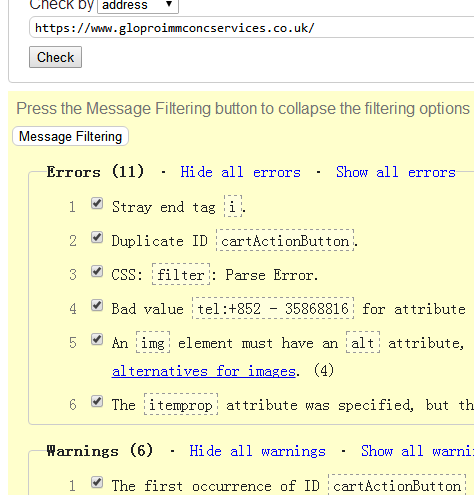Click 'alt' code snippet in error 5
This screenshot has height=495, width=474.
point(363,343)
